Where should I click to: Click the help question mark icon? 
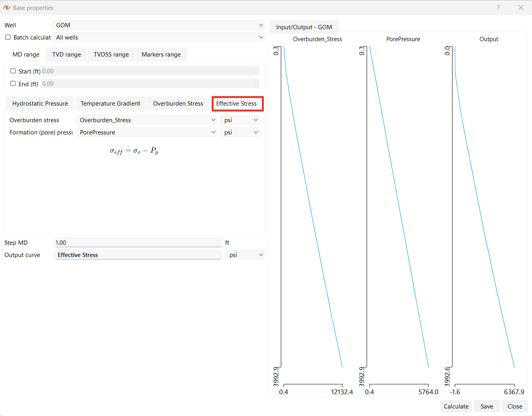498,8
